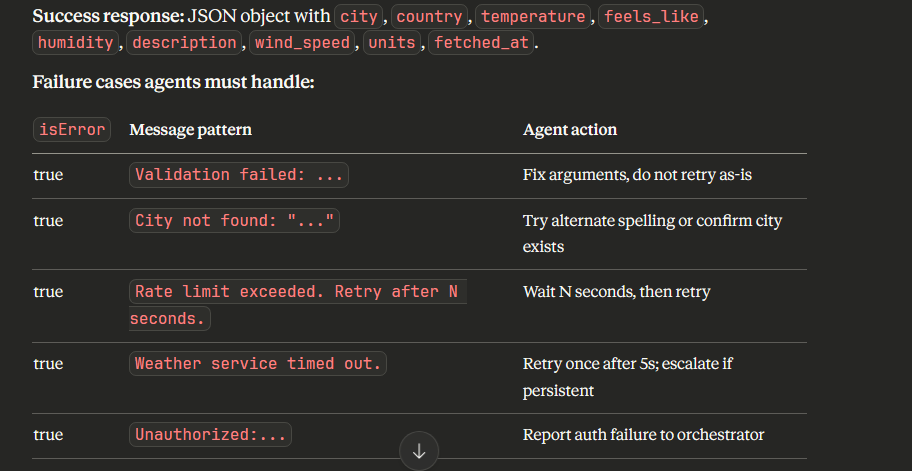This screenshot has height=471, width=912.
Task: Click the 'City not found' message code
Action: (x=234, y=221)
